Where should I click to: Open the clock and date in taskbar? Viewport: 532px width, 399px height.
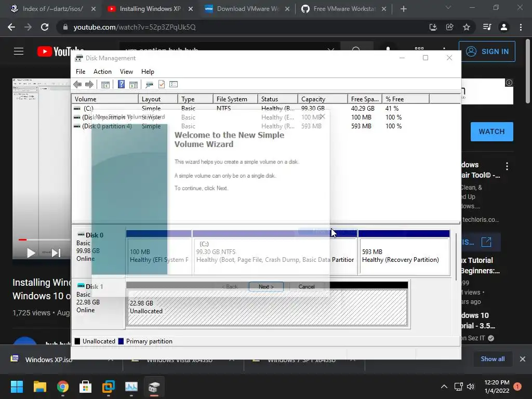click(497, 387)
